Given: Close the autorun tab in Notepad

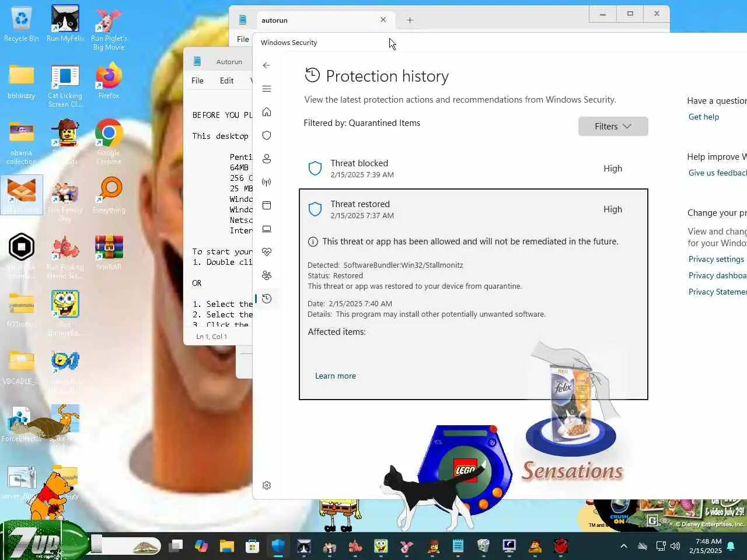Looking at the screenshot, I should coord(383,20).
